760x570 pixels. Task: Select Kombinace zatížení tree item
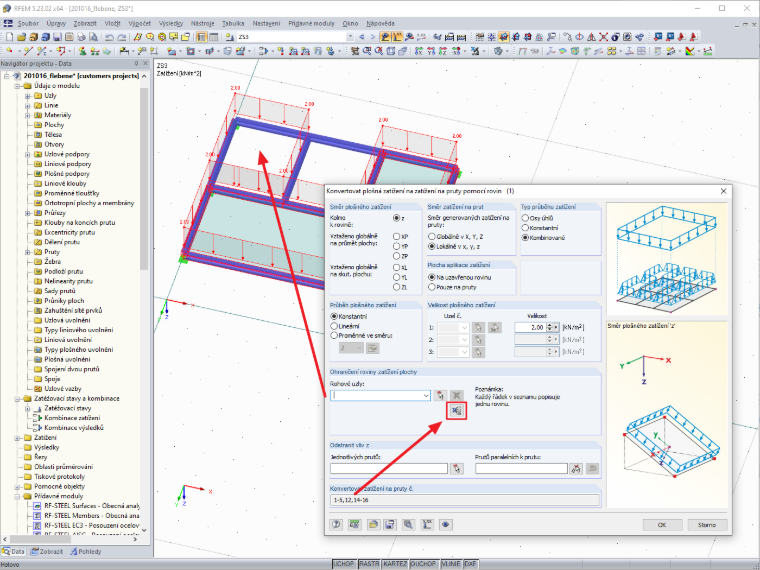tap(72, 418)
